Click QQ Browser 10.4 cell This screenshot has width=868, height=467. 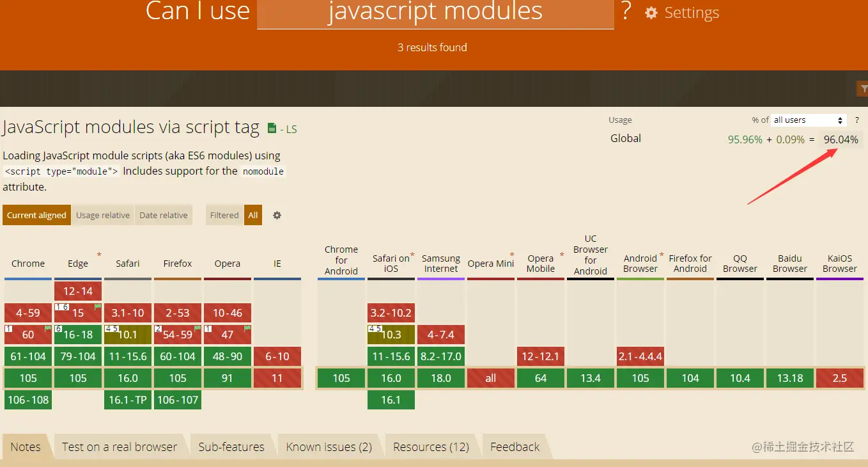740,378
